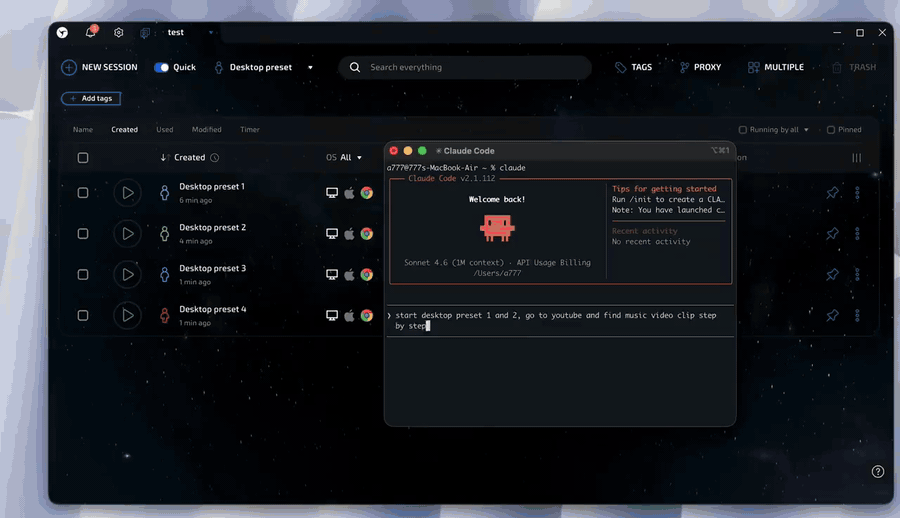Screen dimensions: 900x518
Task: Click Desktop preset label in toolbar
Action: (x=261, y=67)
